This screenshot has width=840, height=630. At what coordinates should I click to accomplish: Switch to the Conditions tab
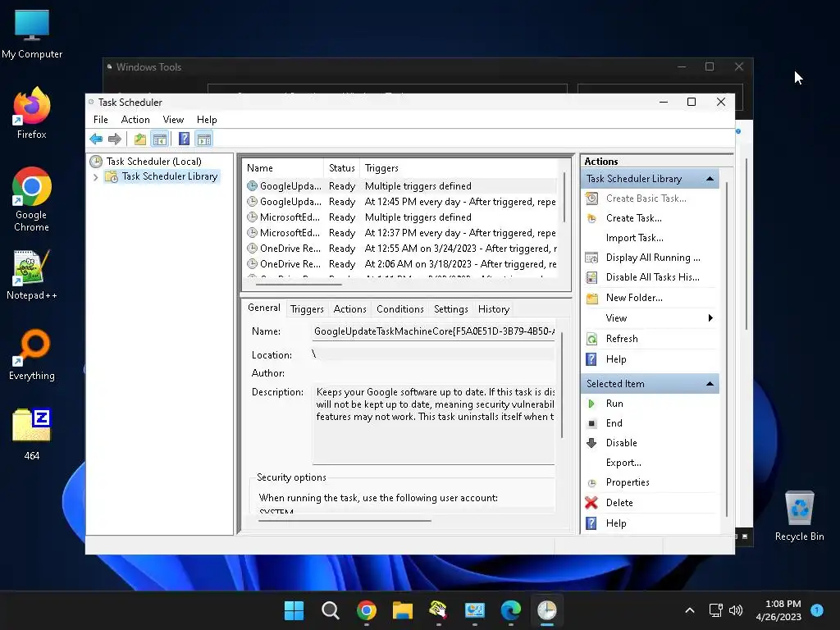[x=399, y=309]
